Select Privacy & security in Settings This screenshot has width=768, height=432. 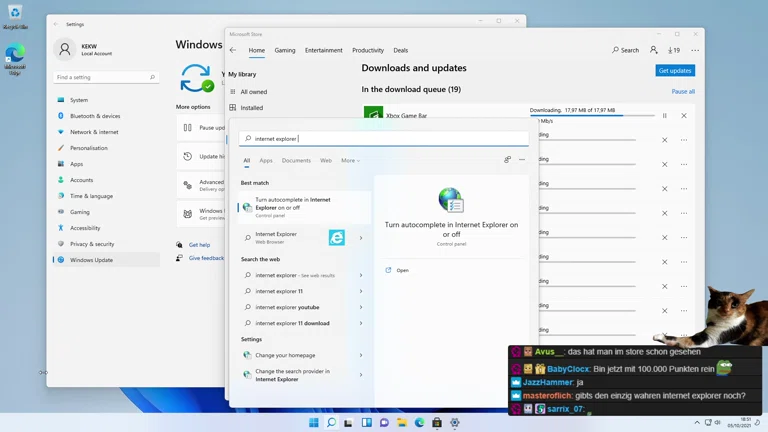106,244
